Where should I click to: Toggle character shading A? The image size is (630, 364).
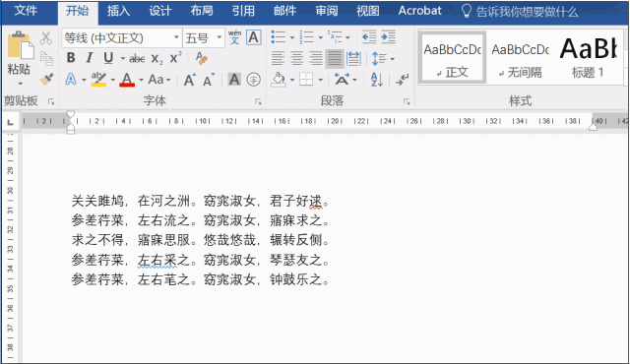[234, 80]
